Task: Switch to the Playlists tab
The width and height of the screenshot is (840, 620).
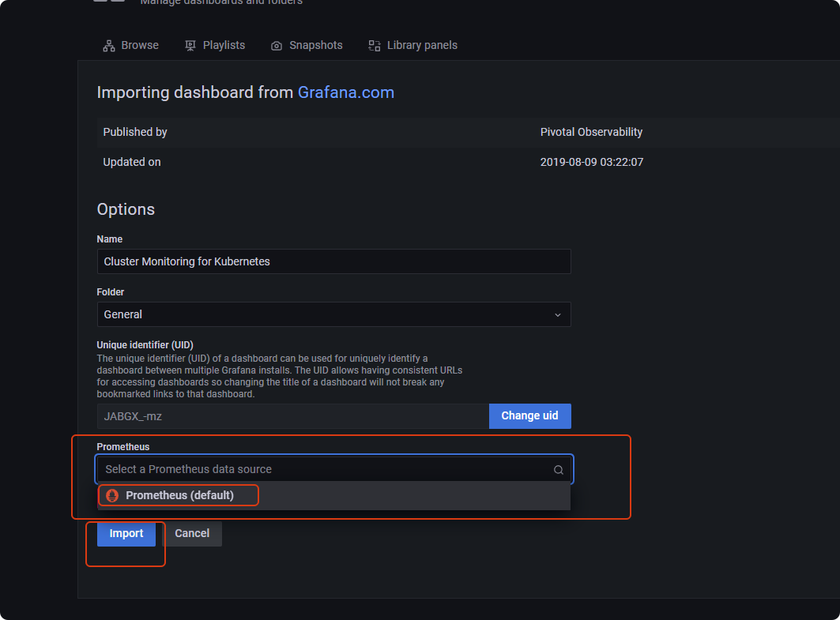Action: pos(215,46)
